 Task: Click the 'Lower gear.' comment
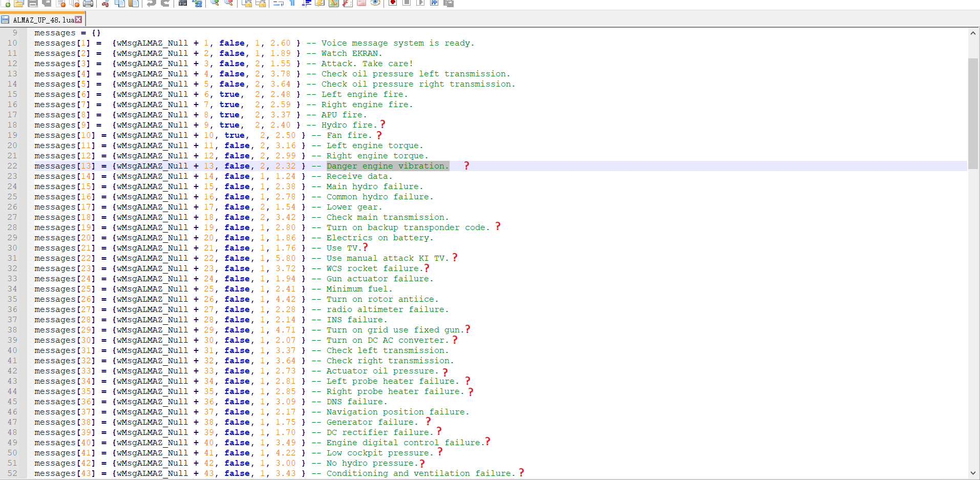click(x=354, y=207)
